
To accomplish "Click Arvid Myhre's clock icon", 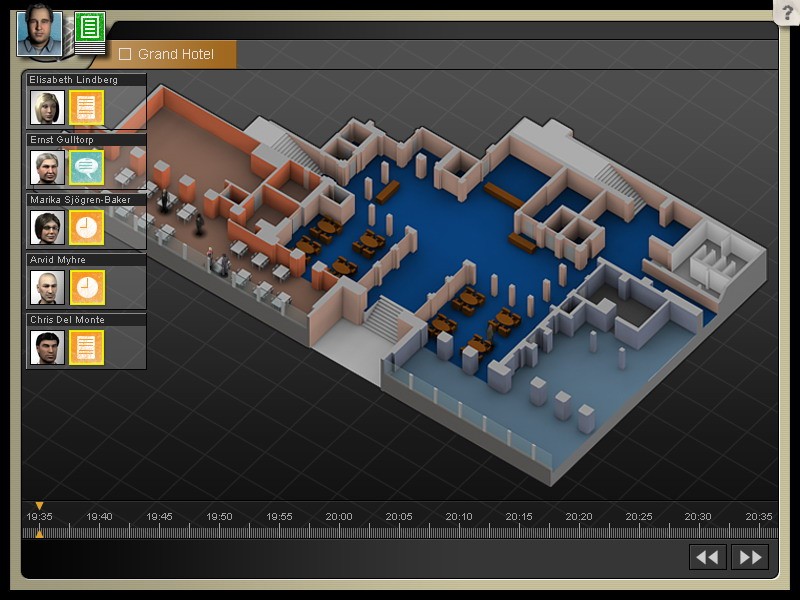I will [87, 287].
